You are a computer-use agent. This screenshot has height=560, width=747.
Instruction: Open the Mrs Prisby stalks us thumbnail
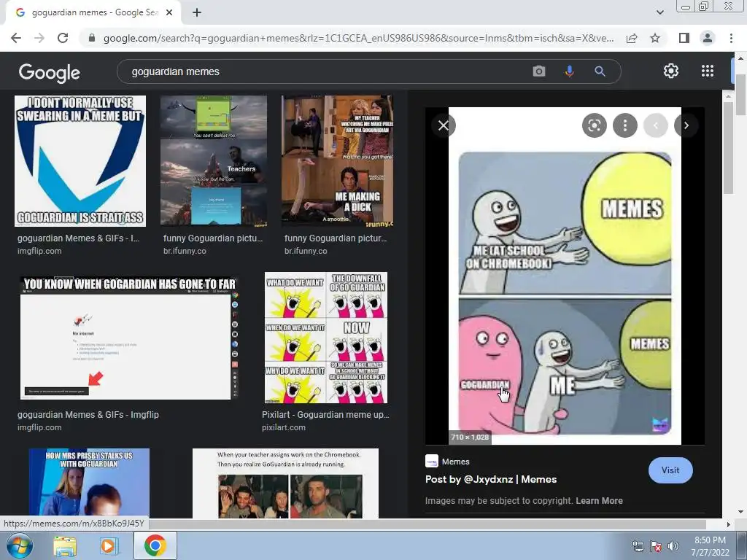pos(89,483)
